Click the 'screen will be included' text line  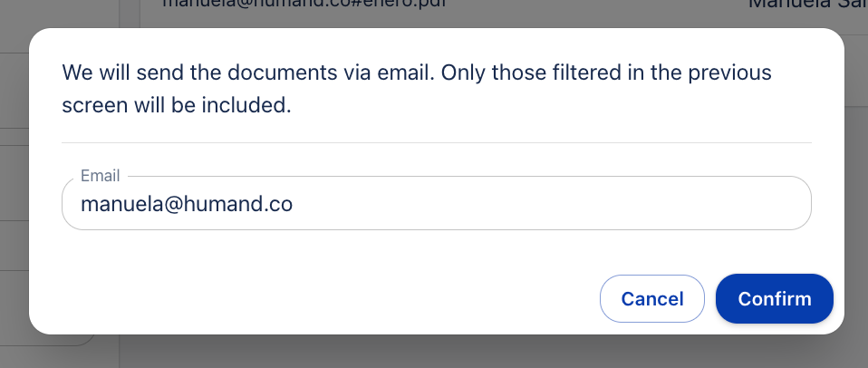tap(177, 105)
